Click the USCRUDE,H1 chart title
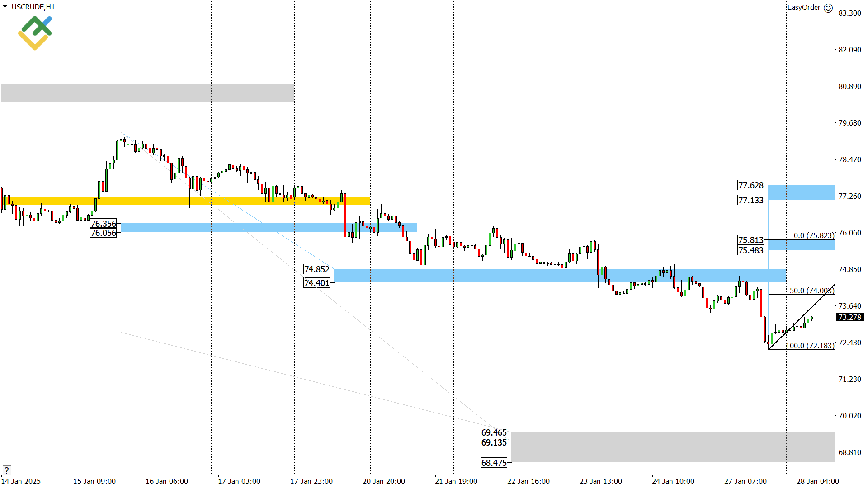The width and height of the screenshot is (868, 488). pyautogui.click(x=33, y=7)
